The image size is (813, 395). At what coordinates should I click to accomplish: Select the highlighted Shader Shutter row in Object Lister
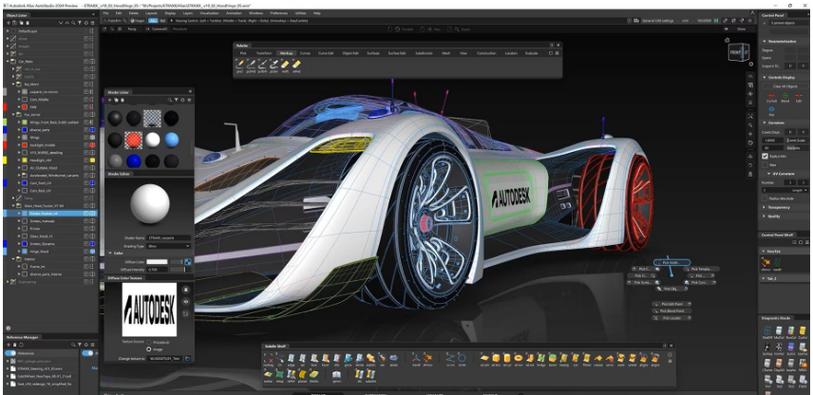49,214
